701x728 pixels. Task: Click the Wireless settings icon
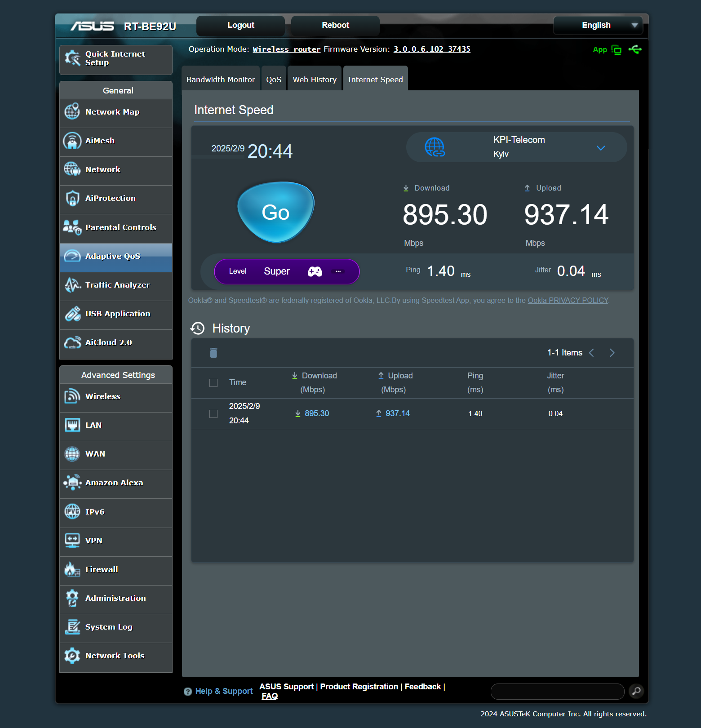[72, 396]
